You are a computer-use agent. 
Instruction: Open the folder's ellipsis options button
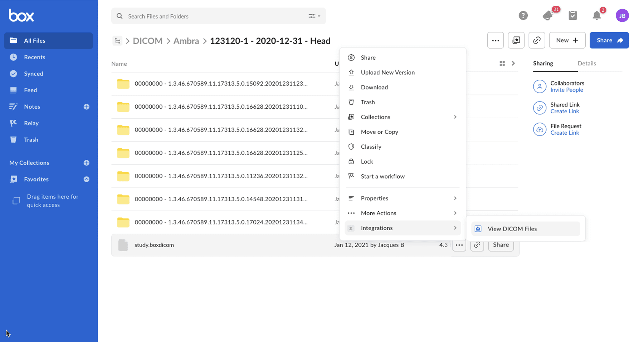point(496,40)
